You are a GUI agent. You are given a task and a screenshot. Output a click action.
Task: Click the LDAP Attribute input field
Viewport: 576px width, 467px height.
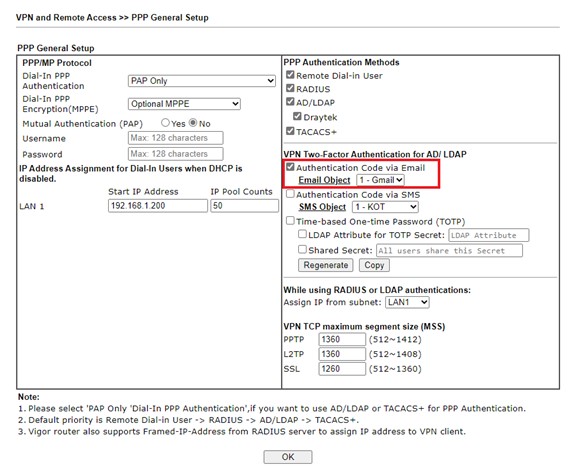click(489, 235)
